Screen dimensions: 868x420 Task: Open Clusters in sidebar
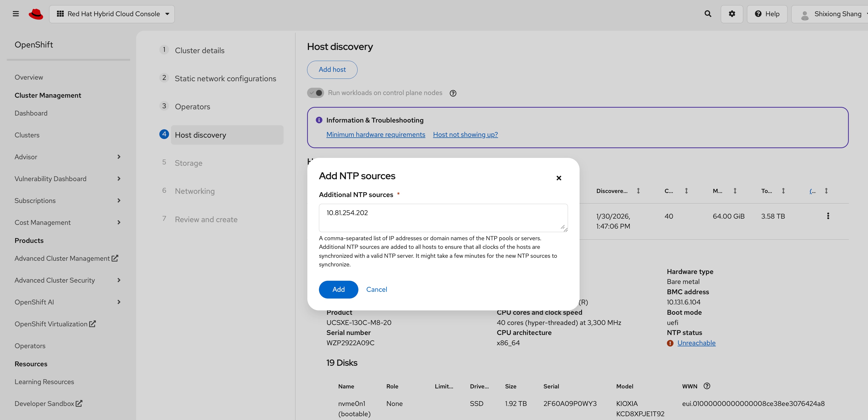(27, 135)
